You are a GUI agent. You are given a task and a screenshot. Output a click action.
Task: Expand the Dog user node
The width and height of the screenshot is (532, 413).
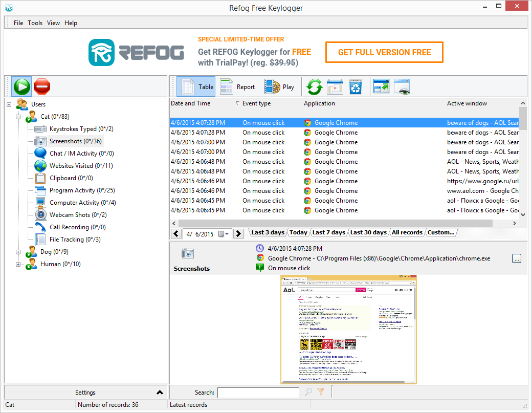point(18,252)
